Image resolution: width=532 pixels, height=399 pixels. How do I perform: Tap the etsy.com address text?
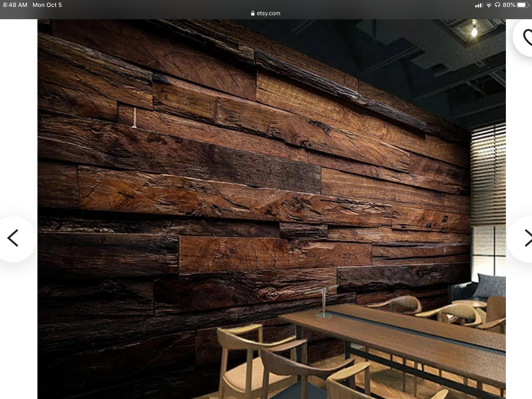click(268, 13)
